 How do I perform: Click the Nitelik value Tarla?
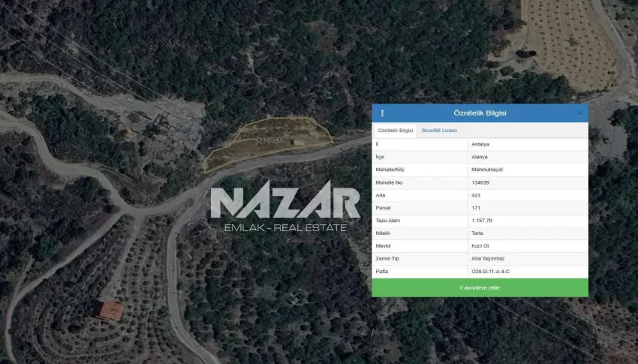click(x=477, y=233)
